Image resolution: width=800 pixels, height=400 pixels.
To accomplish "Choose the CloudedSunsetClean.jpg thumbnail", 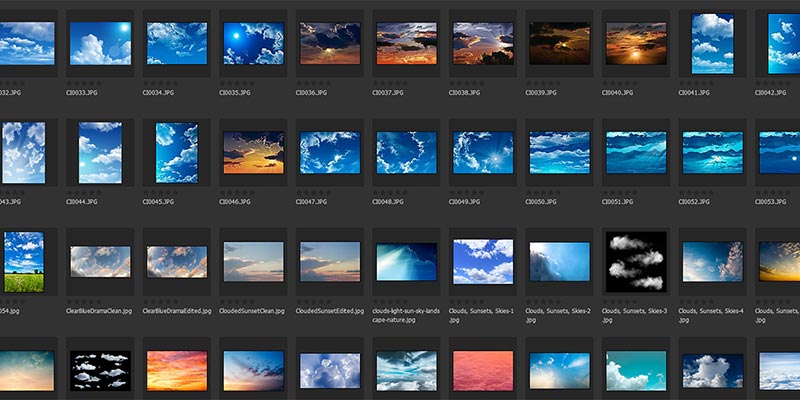I will pyautogui.click(x=254, y=262).
